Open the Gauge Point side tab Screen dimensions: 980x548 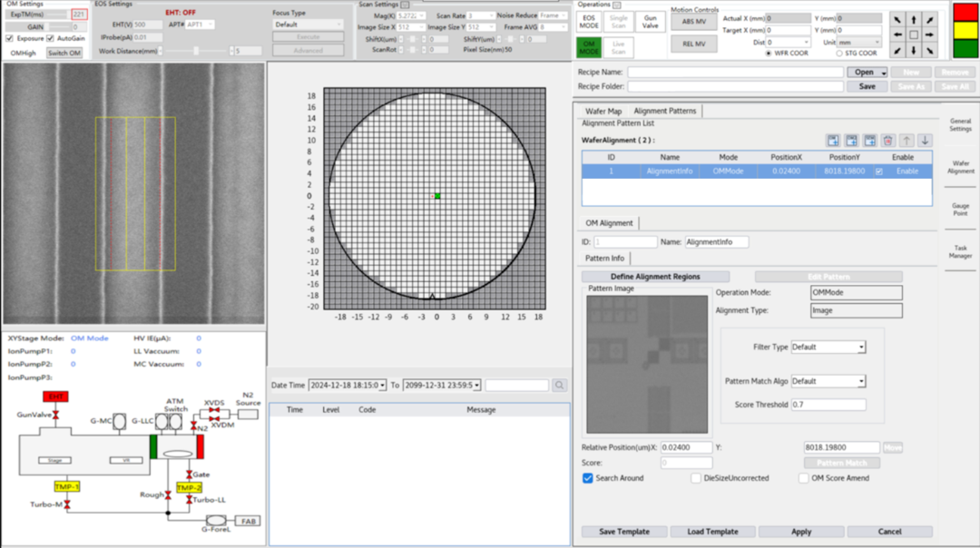[x=960, y=210]
